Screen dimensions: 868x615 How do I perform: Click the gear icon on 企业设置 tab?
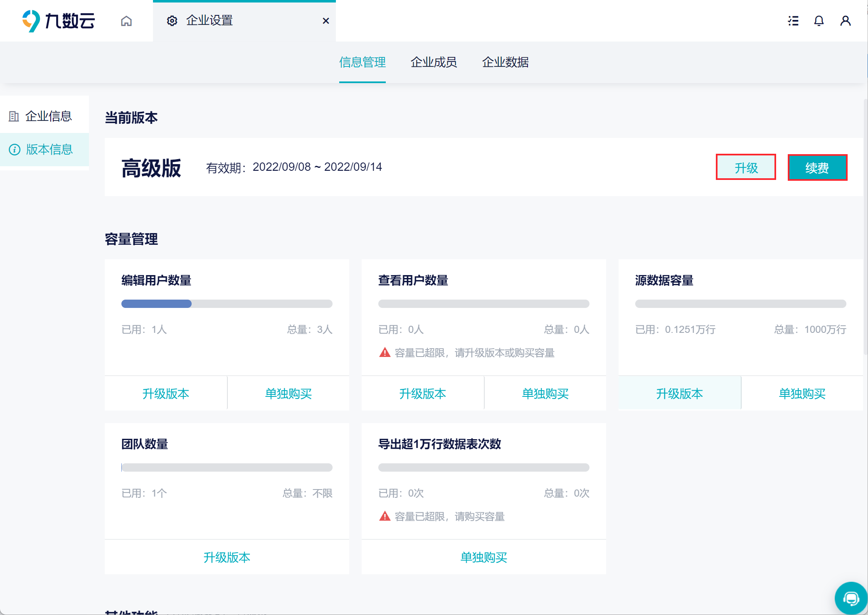[172, 21]
